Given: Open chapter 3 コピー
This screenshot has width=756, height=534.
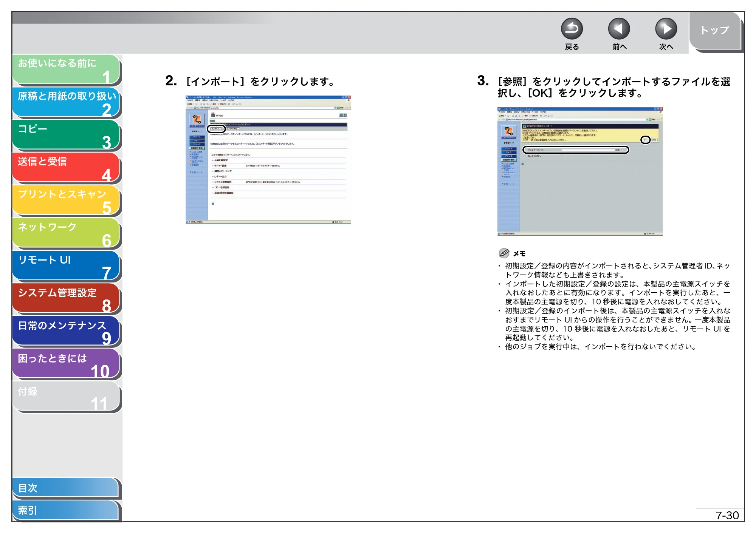Looking at the screenshot, I should coord(66,135).
